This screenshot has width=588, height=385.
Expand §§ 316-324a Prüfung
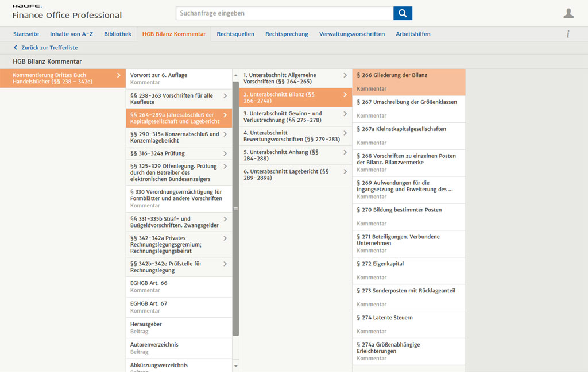tap(179, 153)
